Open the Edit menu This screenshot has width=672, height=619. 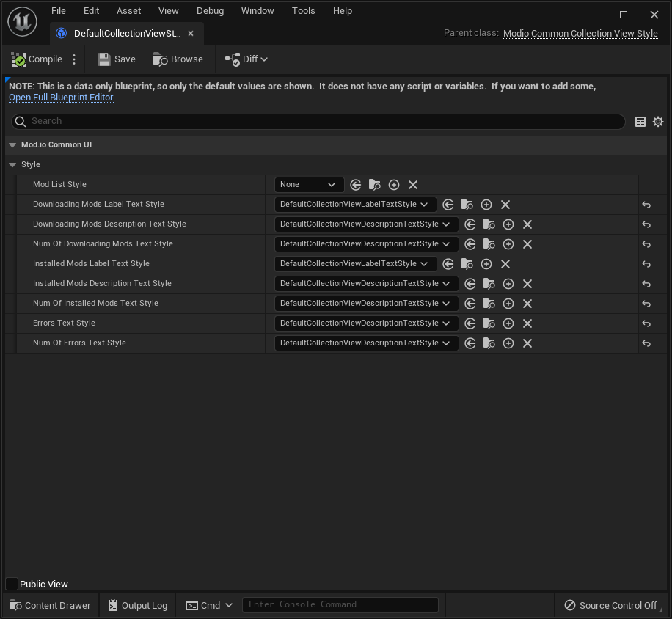pos(91,11)
